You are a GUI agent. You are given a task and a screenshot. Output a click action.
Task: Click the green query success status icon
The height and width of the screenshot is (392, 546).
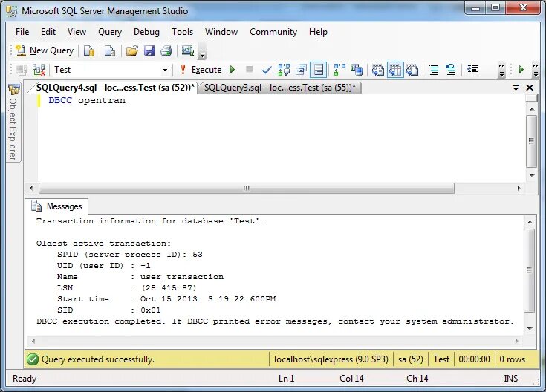tap(33, 359)
